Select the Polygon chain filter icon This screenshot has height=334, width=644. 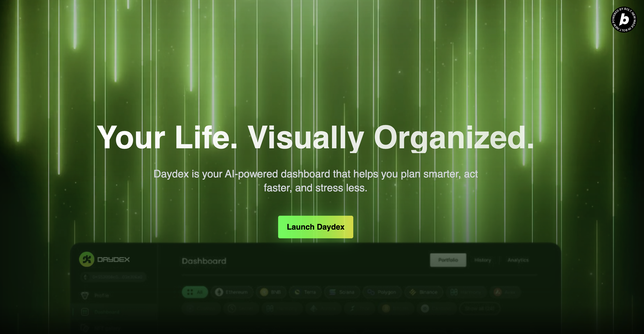pyautogui.click(x=371, y=292)
